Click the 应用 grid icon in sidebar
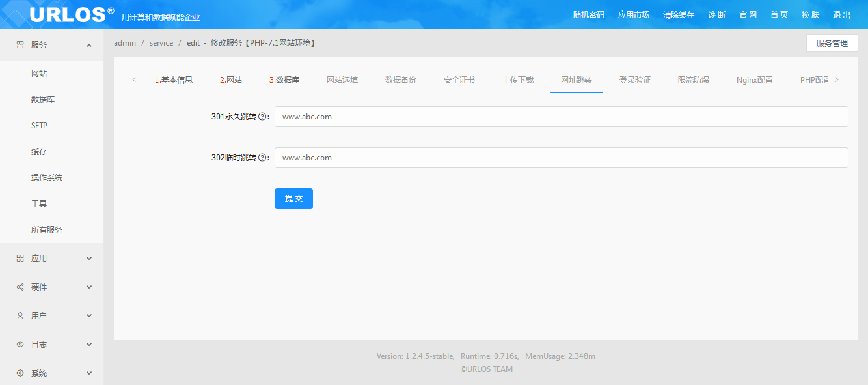 click(20, 259)
